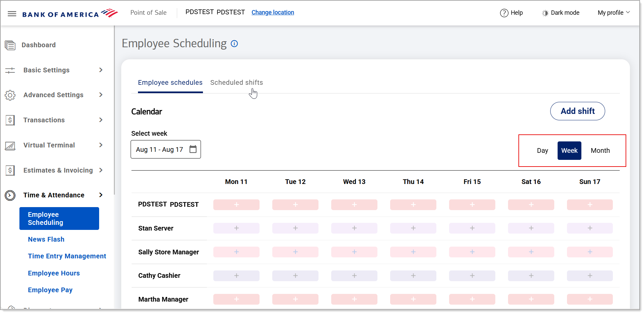Open the My profile dropdown
644x314 pixels.
[x=614, y=13]
